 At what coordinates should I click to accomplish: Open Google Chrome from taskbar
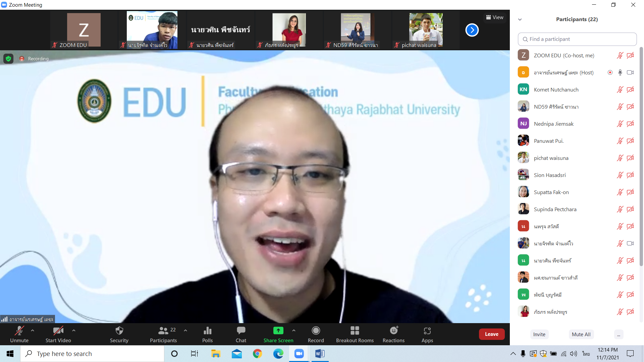pos(257,354)
